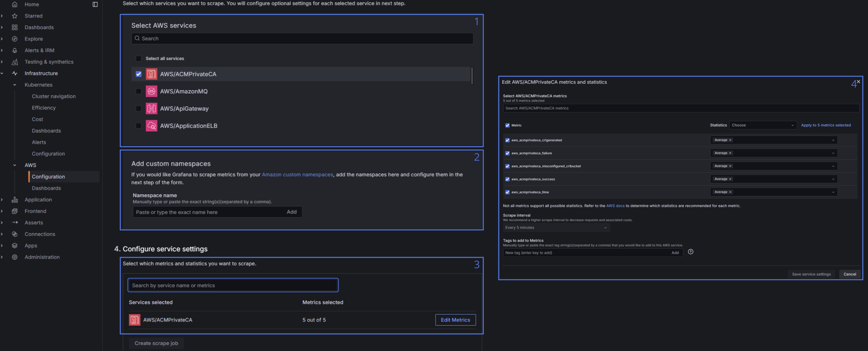The height and width of the screenshot is (351, 868).
Task: Click the help icon beside the tag field
Action: pos(690,252)
